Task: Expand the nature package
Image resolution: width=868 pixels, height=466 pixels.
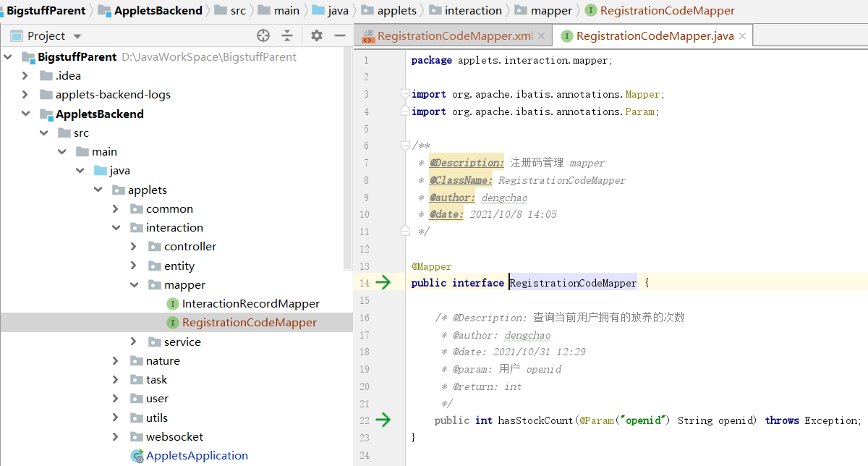Action: pyautogui.click(x=116, y=360)
